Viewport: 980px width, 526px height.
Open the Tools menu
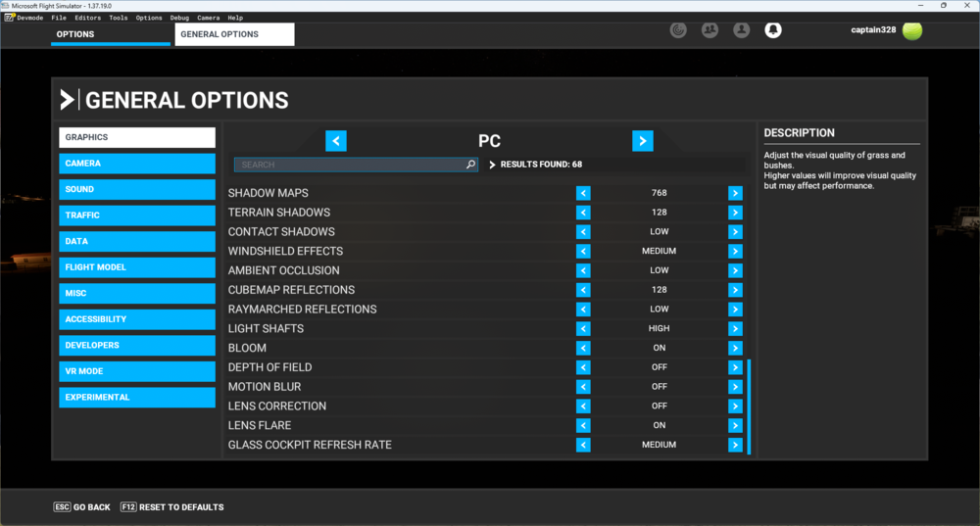point(119,18)
